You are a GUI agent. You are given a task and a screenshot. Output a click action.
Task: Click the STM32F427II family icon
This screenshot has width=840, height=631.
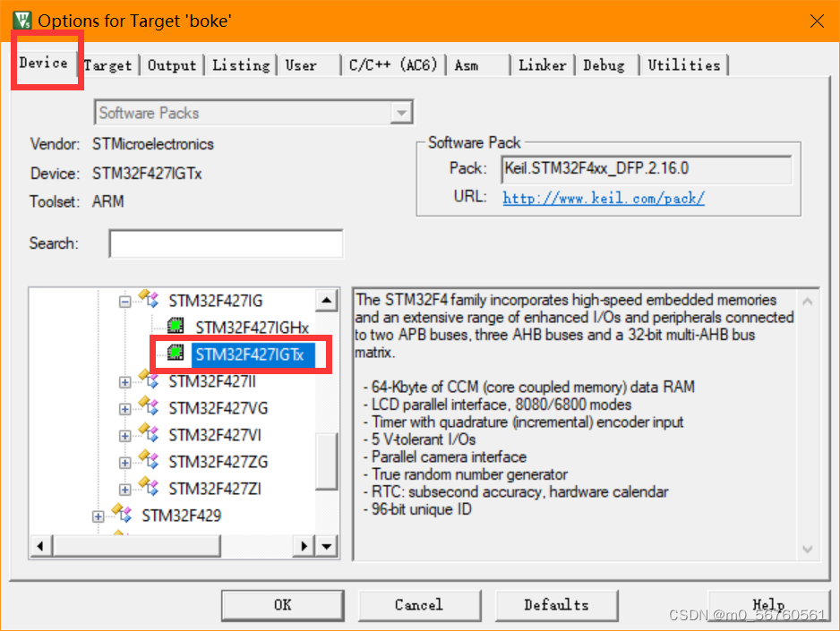coord(148,381)
